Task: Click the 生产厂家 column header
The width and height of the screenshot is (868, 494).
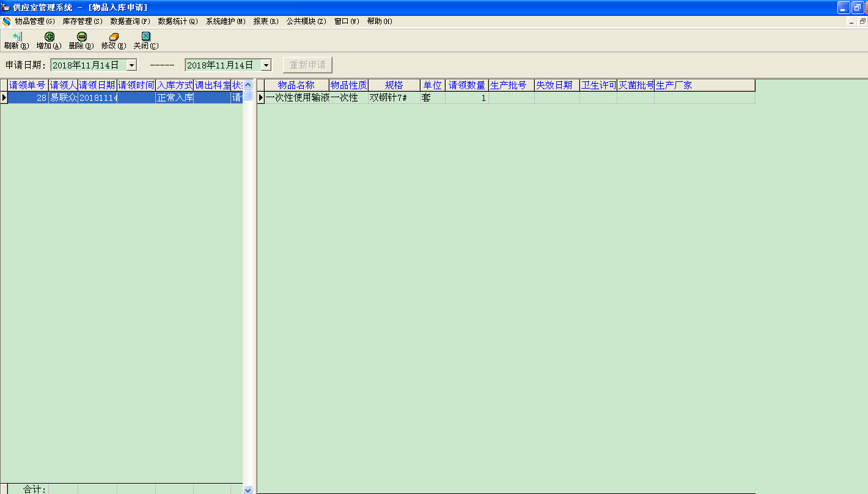Action: click(x=705, y=85)
